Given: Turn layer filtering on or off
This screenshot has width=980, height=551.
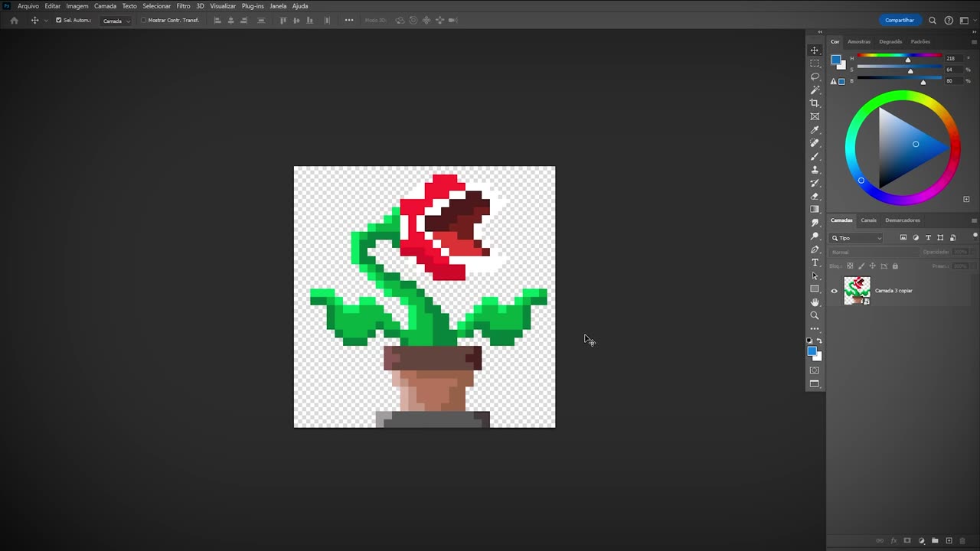Looking at the screenshot, I should (975, 236).
